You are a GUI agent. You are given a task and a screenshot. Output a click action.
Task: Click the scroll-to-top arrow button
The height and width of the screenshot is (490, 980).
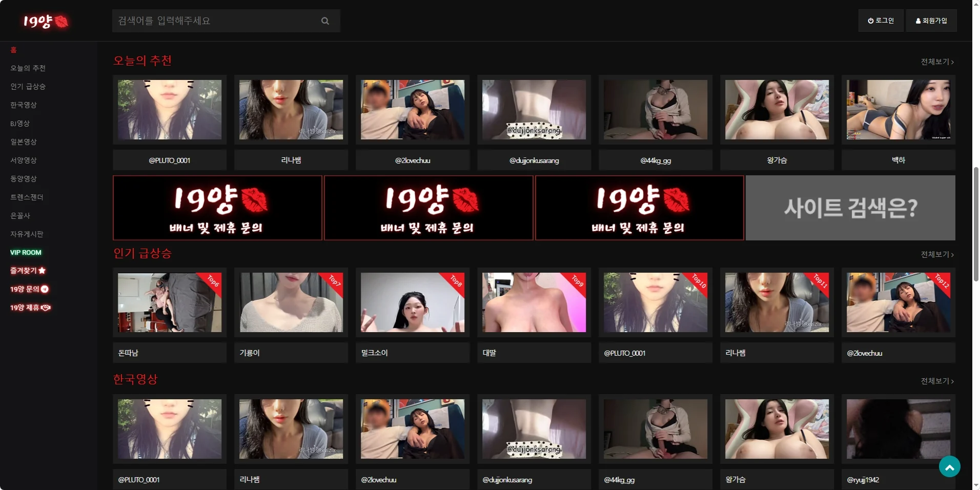[x=949, y=466]
